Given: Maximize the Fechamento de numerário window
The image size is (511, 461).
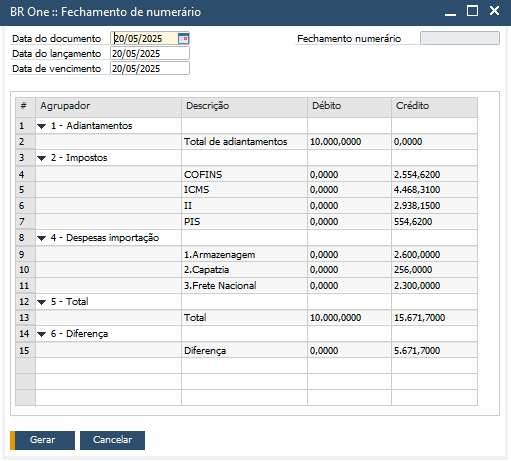Looking at the screenshot, I should (x=472, y=11).
